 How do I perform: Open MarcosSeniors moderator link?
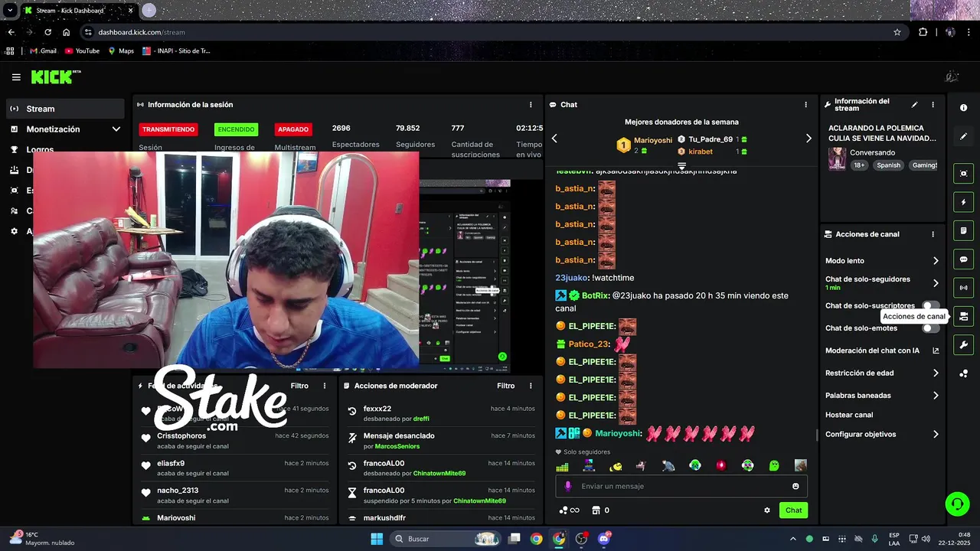397,446
